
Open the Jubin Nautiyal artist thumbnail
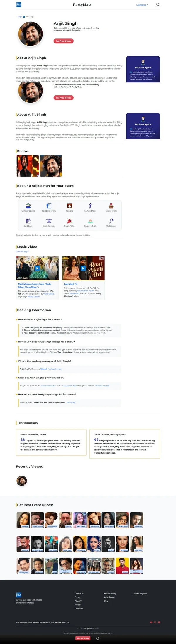tap(94, 520)
